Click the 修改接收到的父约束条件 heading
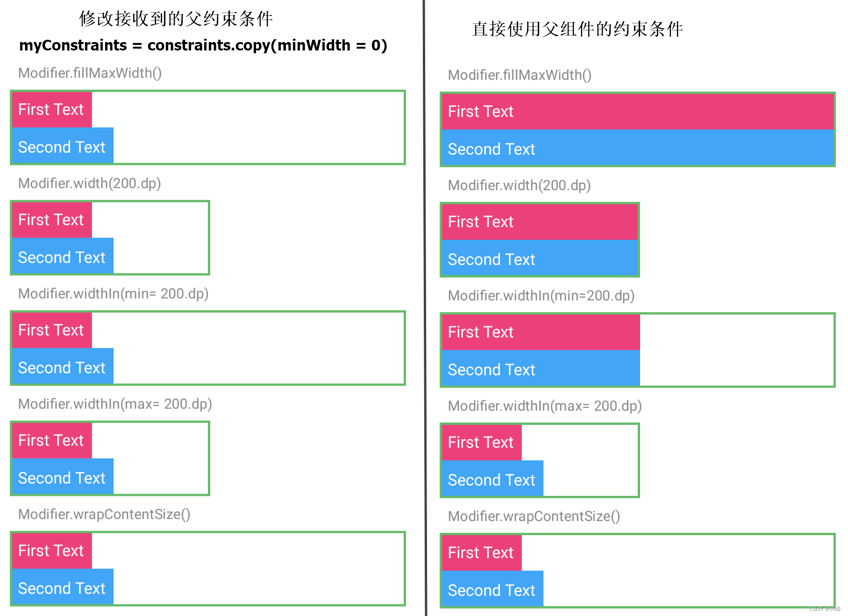Image resolution: width=848 pixels, height=616 pixels. click(x=176, y=19)
